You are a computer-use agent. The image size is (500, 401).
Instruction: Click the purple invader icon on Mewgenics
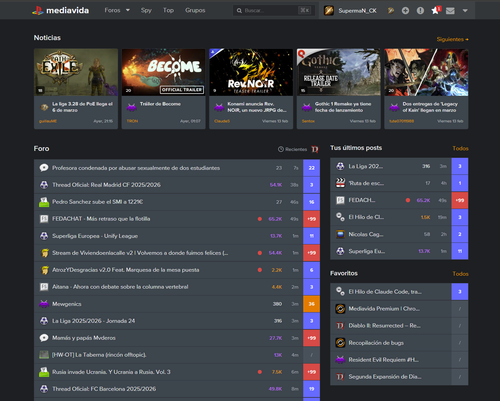click(44, 304)
